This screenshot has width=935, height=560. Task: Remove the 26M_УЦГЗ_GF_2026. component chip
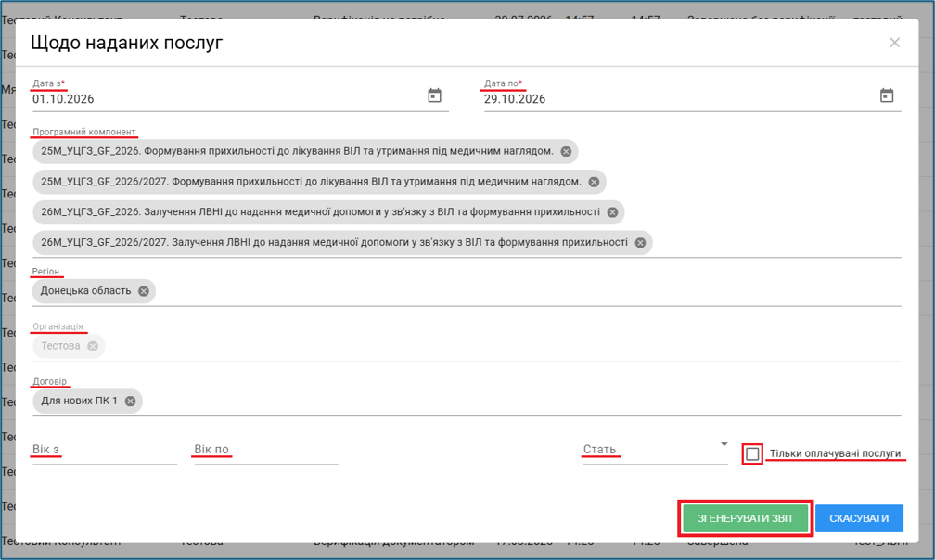click(612, 212)
